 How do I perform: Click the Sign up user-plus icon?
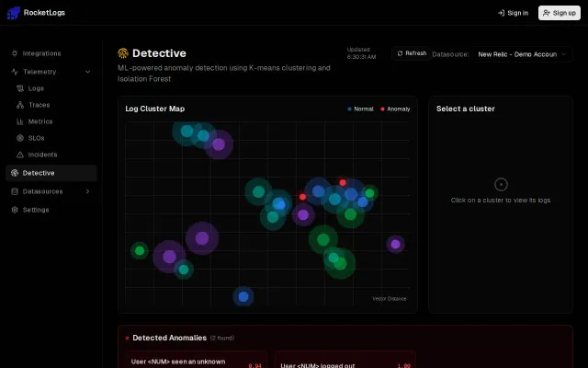(547, 13)
